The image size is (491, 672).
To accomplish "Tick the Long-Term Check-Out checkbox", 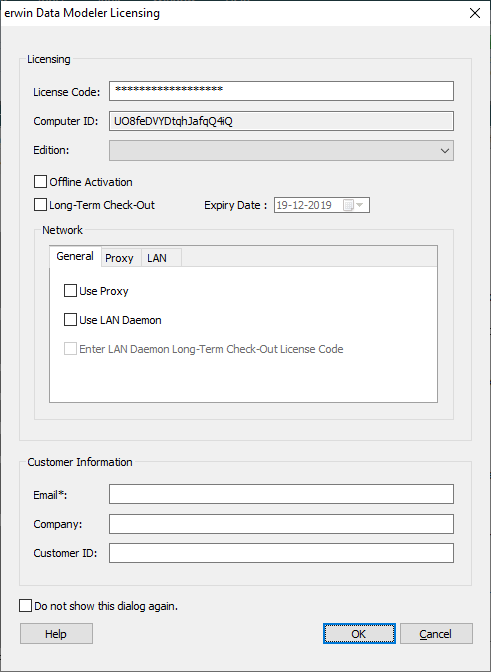I will pos(40,205).
